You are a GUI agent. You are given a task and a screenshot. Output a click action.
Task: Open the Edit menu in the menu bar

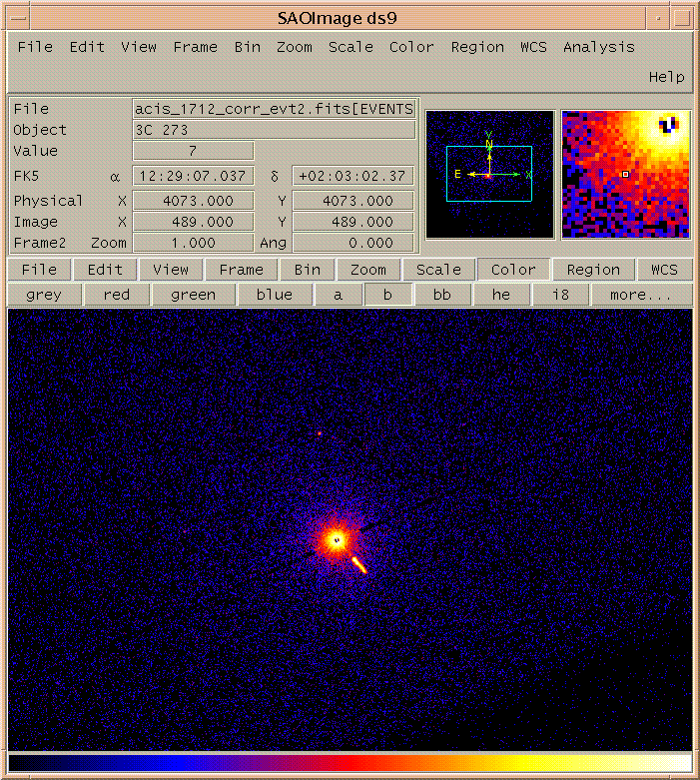[x=87, y=47]
